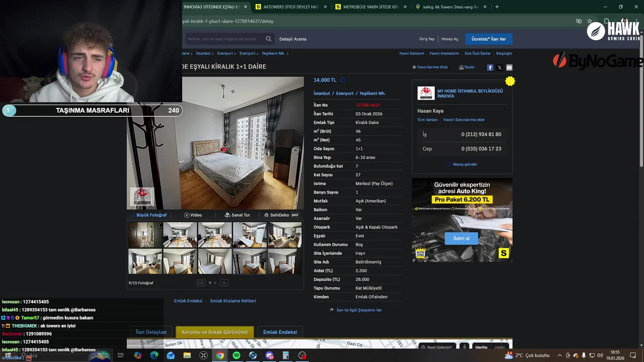Open Calculator from the taskbar
644x362 pixels.
pos(286,355)
